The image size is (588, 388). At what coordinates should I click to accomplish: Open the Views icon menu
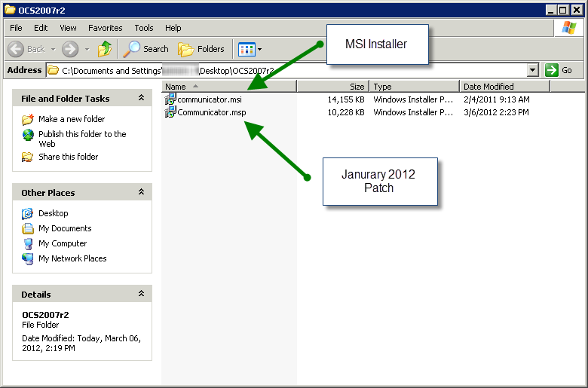(247, 49)
